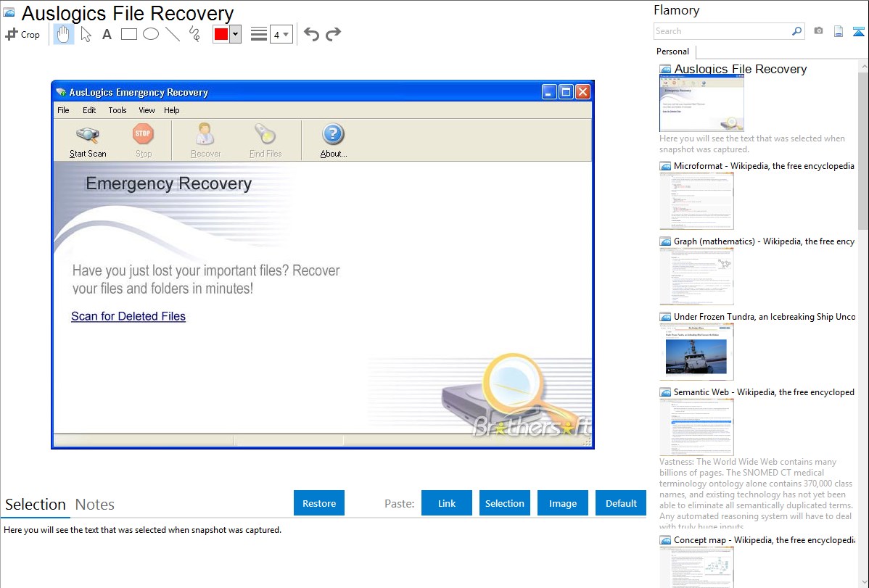Image resolution: width=869 pixels, height=588 pixels.
Task: Open the File menu in Emergency Recovery
Action: click(63, 110)
